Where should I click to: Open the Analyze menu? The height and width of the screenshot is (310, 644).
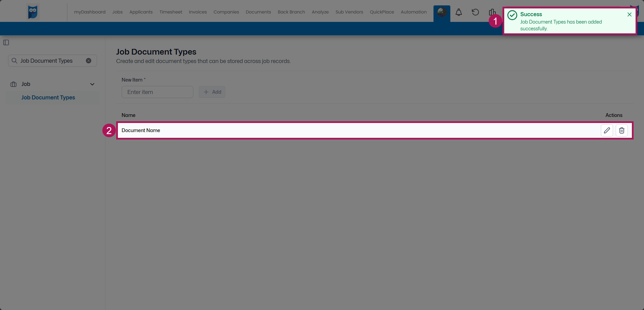pyautogui.click(x=320, y=12)
